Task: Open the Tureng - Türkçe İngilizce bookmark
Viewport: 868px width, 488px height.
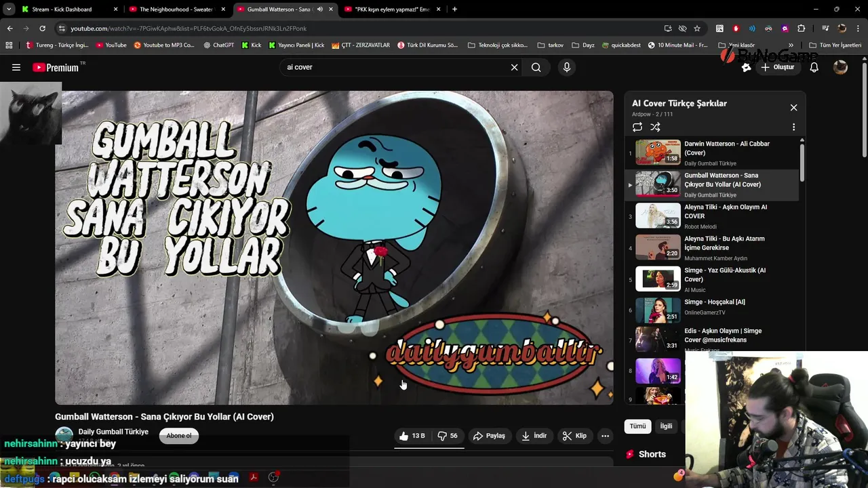Action: point(57,45)
